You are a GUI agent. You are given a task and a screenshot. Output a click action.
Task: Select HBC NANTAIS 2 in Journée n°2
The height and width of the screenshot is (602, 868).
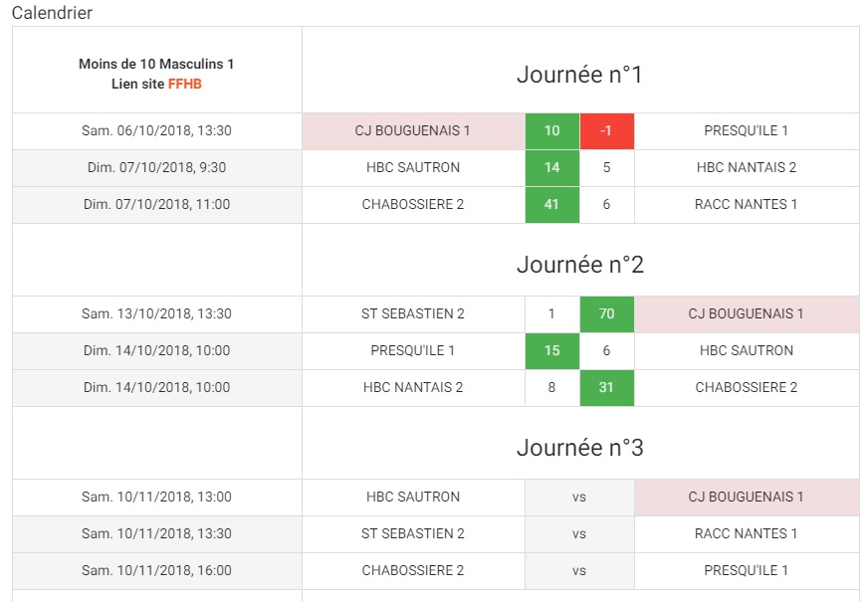(413, 388)
